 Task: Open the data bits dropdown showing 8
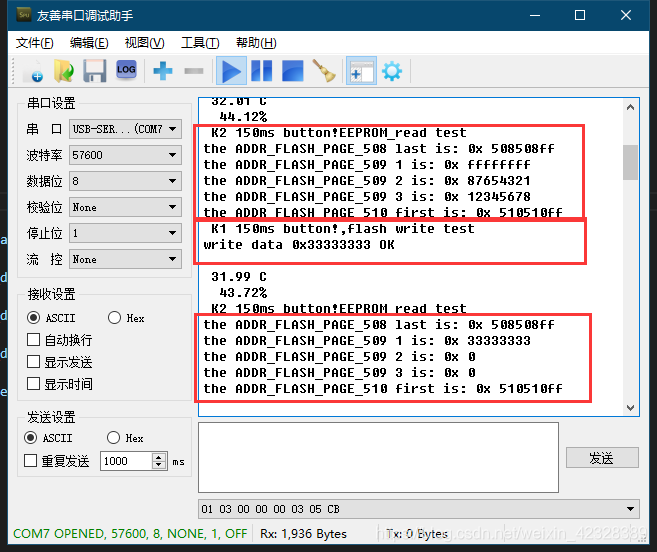click(125, 181)
